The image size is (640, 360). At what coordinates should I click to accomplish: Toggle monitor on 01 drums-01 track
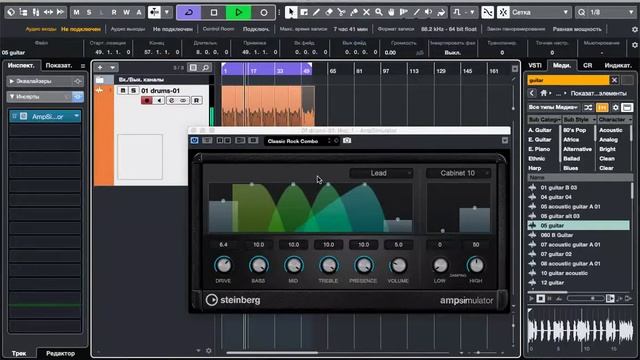point(159,100)
